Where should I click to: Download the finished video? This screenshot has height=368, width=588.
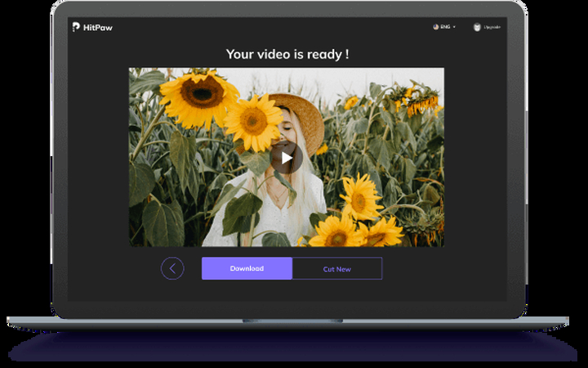247,268
